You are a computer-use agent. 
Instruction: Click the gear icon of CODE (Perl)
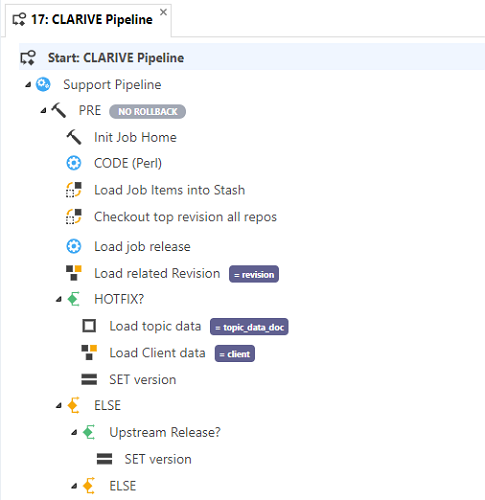(x=74, y=163)
